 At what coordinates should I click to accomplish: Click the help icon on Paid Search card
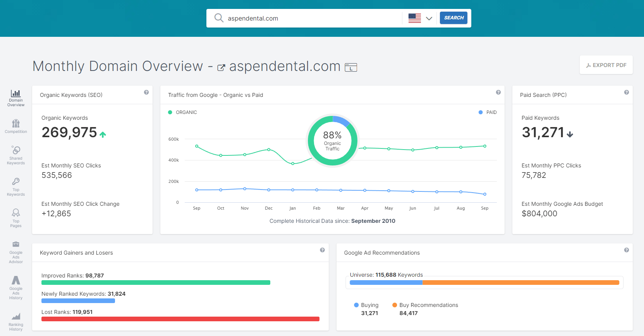click(x=626, y=92)
